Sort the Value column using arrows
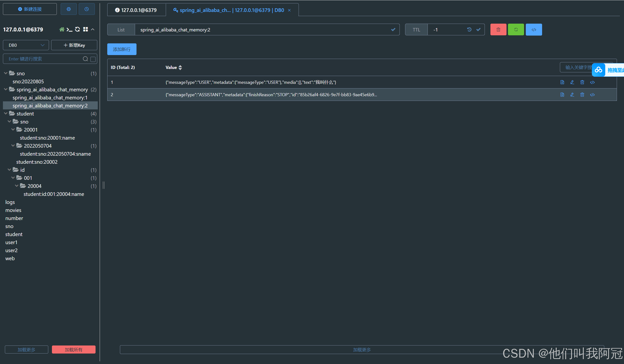The height and width of the screenshot is (364, 624). (x=180, y=67)
